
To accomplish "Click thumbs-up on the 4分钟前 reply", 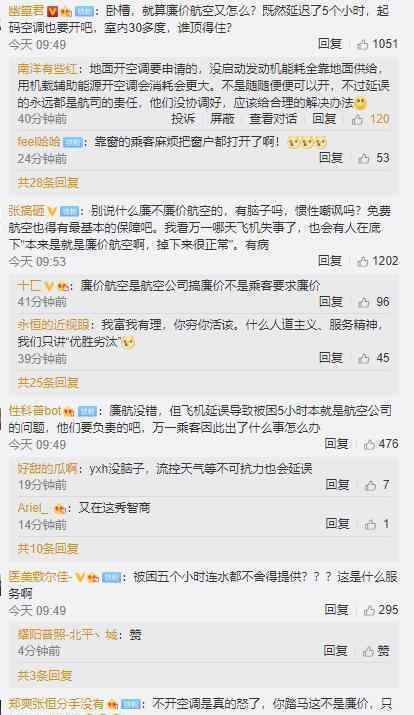I will (x=368, y=651).
